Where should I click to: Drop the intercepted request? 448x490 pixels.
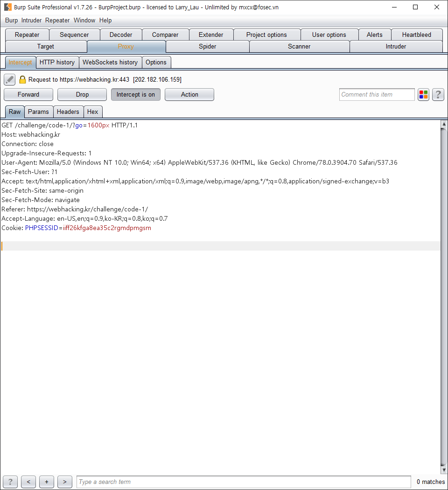[82, 95]
